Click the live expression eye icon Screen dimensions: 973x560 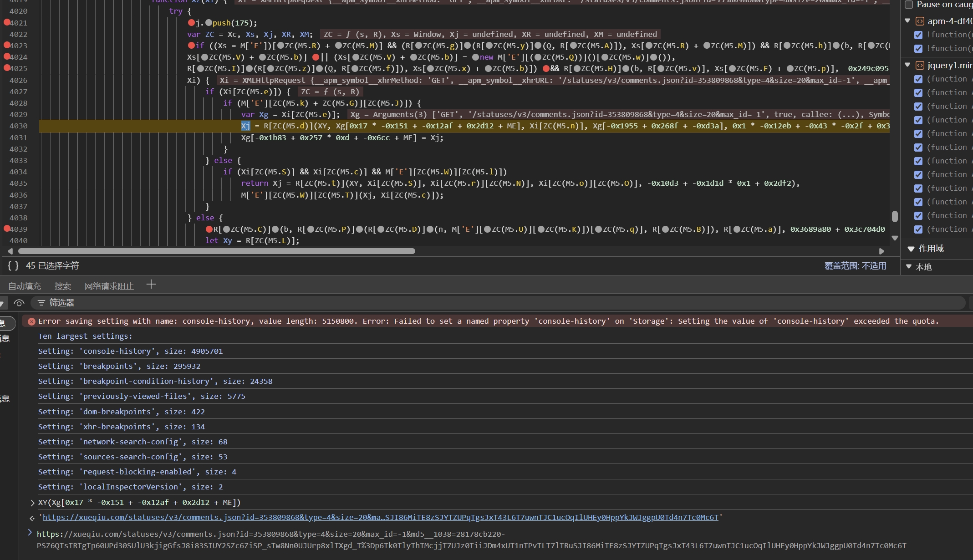(19, 303)
